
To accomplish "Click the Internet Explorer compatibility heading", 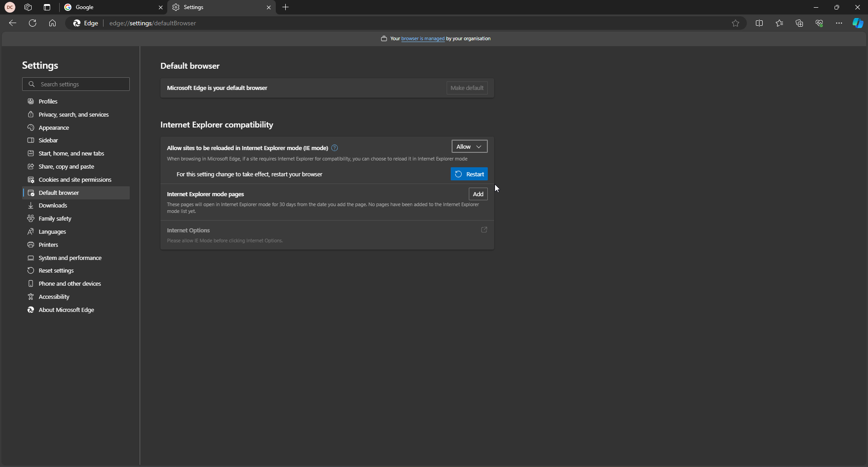I will click(217, 125).
